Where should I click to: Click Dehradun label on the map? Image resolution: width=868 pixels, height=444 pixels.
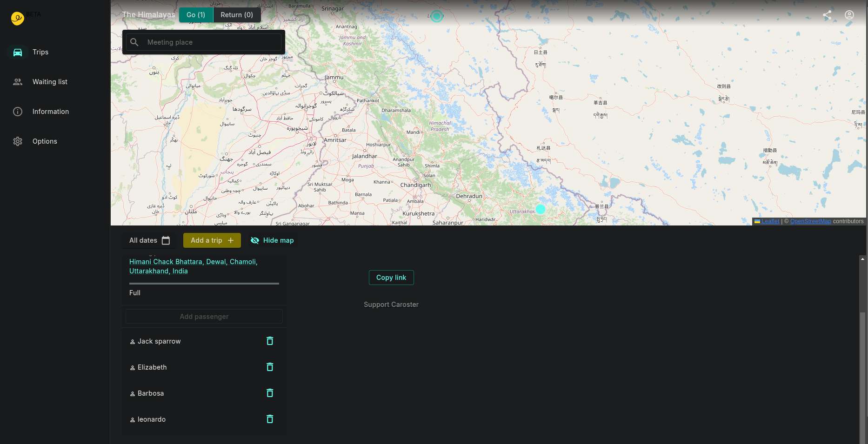(x=469, y=196)
